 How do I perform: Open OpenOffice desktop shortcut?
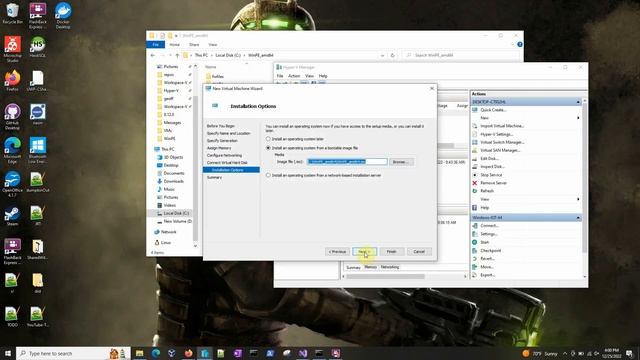tap(12, 184)
